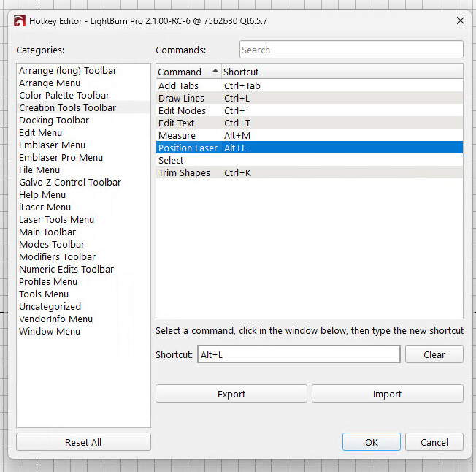Screen dimensions: 476x472
Task: Export the hotkey configuration
Action: 231,394
